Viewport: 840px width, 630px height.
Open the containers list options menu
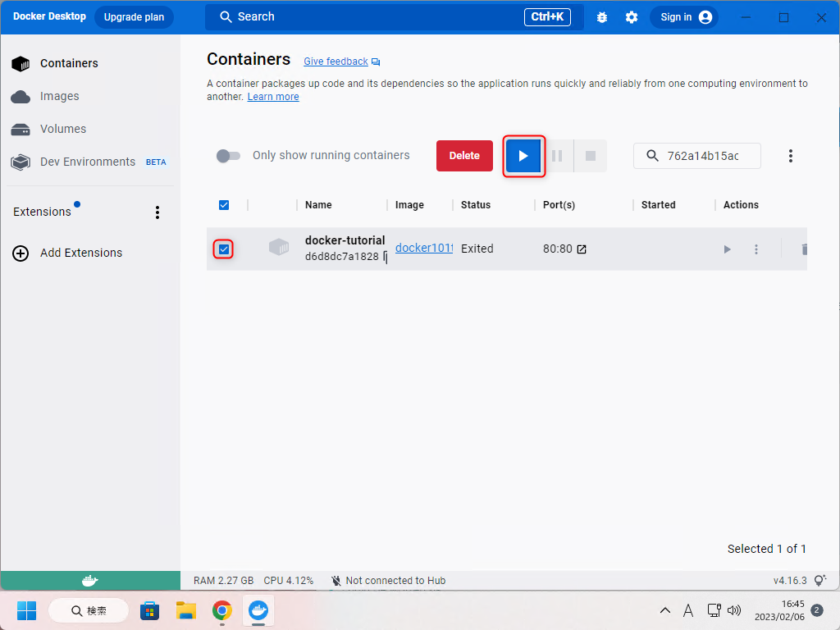point(790,156)
